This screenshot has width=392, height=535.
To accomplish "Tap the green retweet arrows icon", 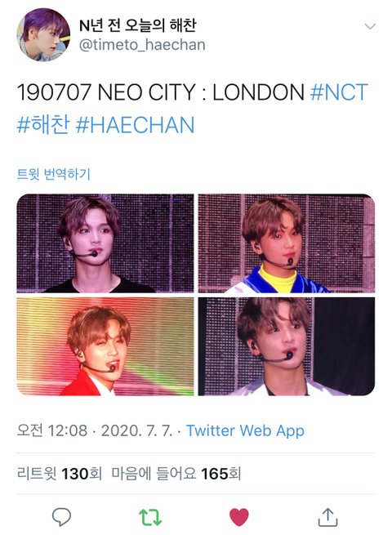I will tap(150, 517).
